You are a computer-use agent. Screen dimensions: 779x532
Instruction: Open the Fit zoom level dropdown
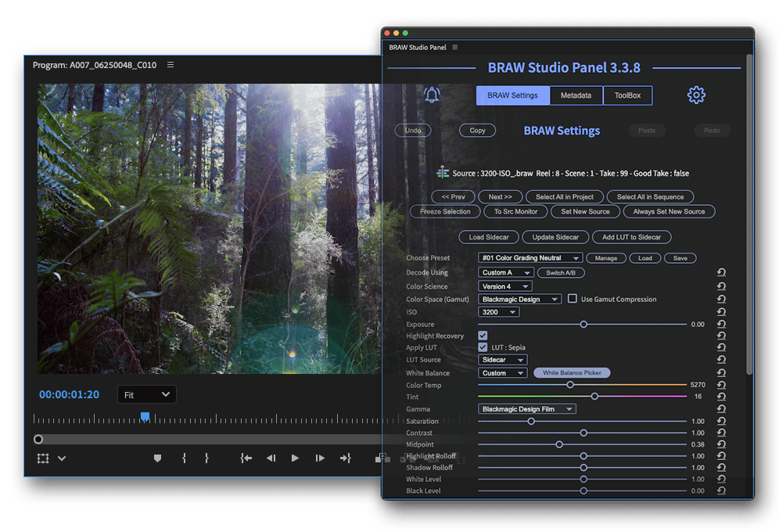147,395
